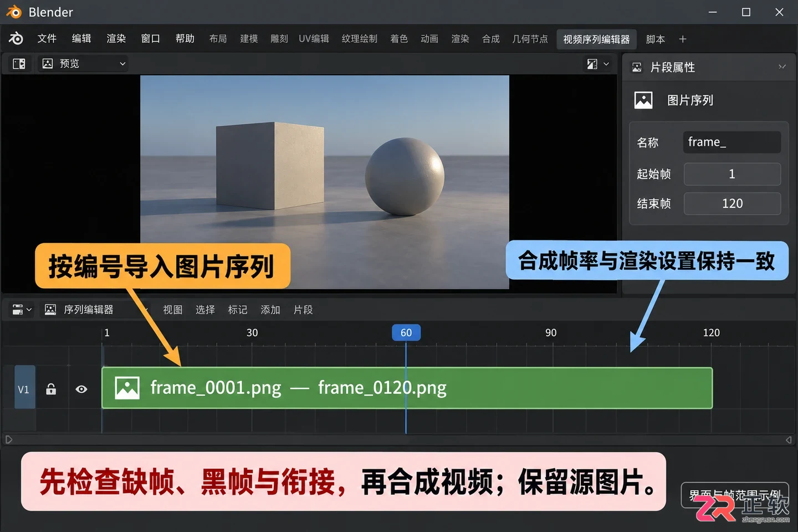This screenshot has height=532, width=798.
Task: Click the frame 60 playhead marker
Action: click(406, 332)
